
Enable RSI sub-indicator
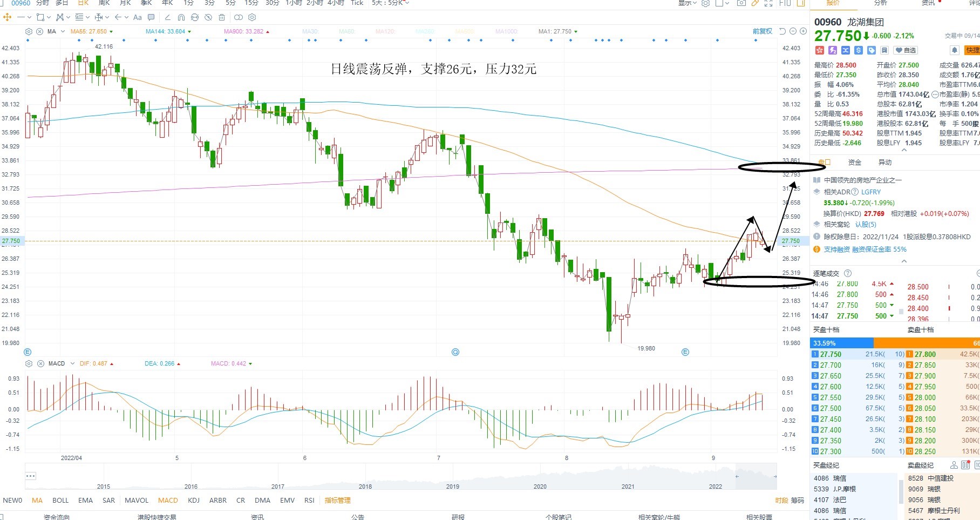(x=309, y=501)
